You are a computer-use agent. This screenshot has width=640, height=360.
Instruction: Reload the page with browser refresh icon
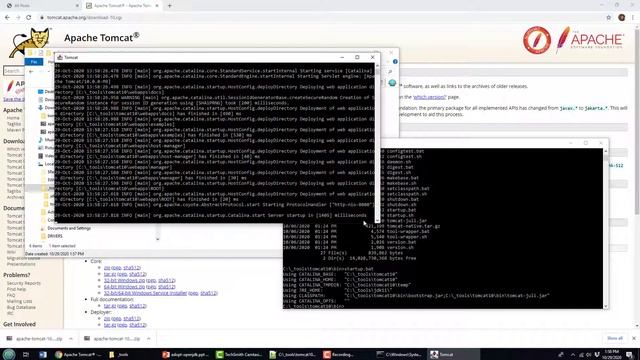[x=29, y=18]
